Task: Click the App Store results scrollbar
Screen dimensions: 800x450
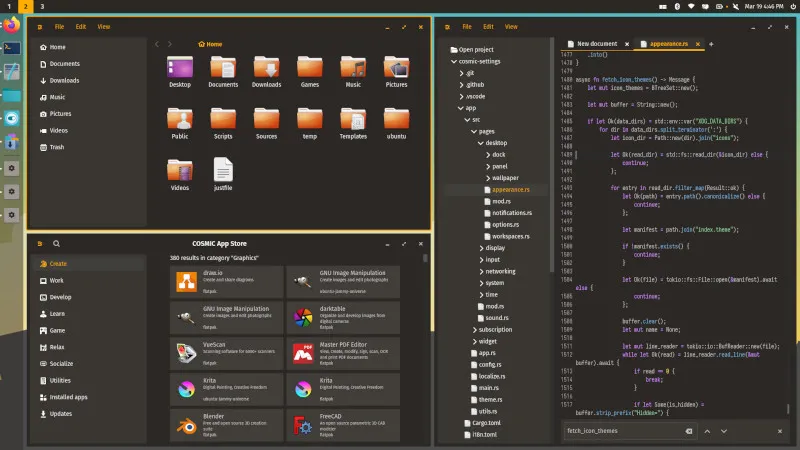Action: coord(425,258)
